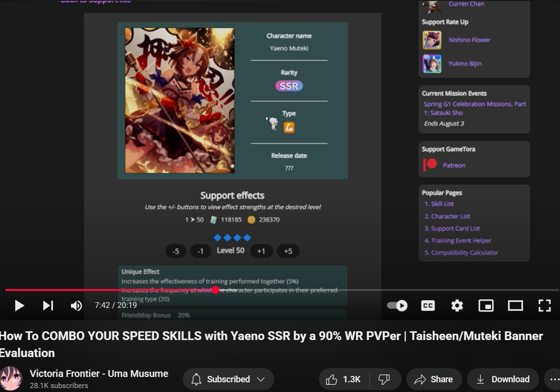Seek using the red progress bar scrubber
The width and height of the screenshot is (560, 392).
215,290
